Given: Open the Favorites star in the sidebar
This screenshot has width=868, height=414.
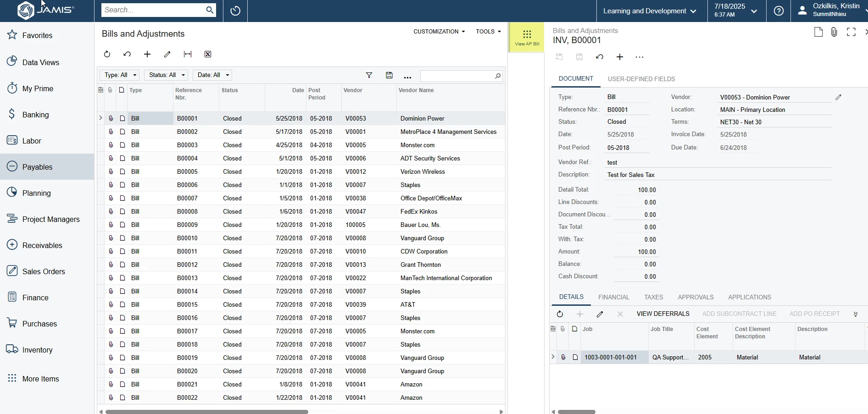Looking at the screenshot, I should [12, 35].
